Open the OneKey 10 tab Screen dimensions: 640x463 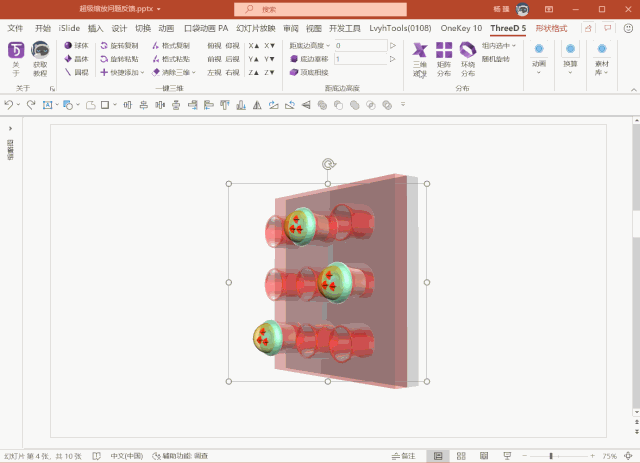(461, 28)
